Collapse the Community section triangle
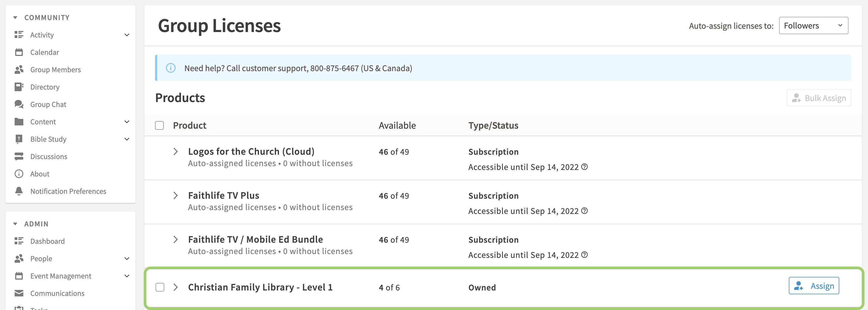The width and height of the screenshot is (868, 310). [15, 18]
